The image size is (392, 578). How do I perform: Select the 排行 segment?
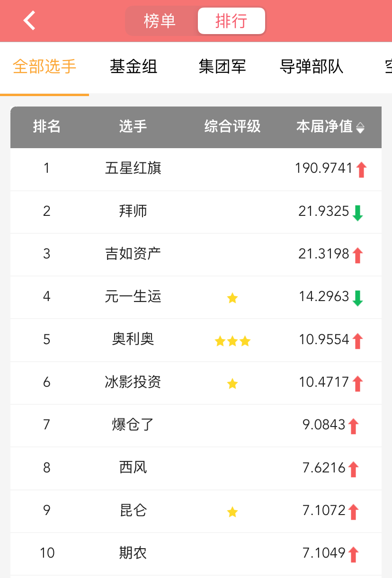pyautogui.click(x=231, y=21)
